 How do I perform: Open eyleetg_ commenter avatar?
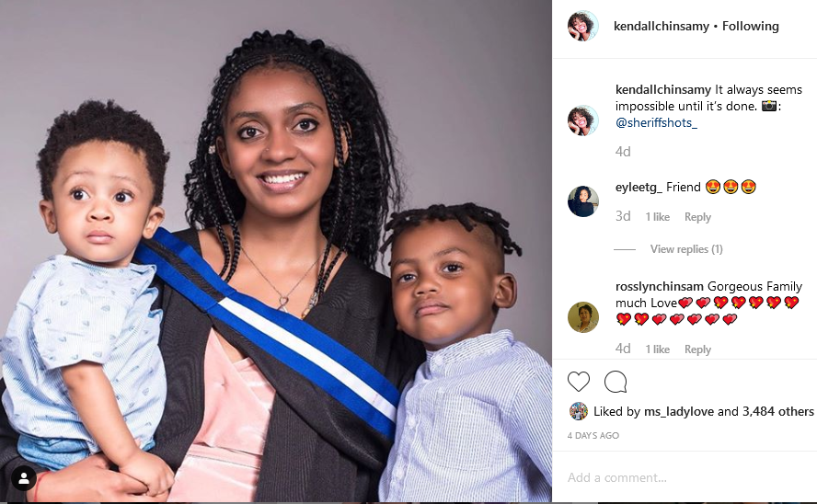(x=583, y=201)
